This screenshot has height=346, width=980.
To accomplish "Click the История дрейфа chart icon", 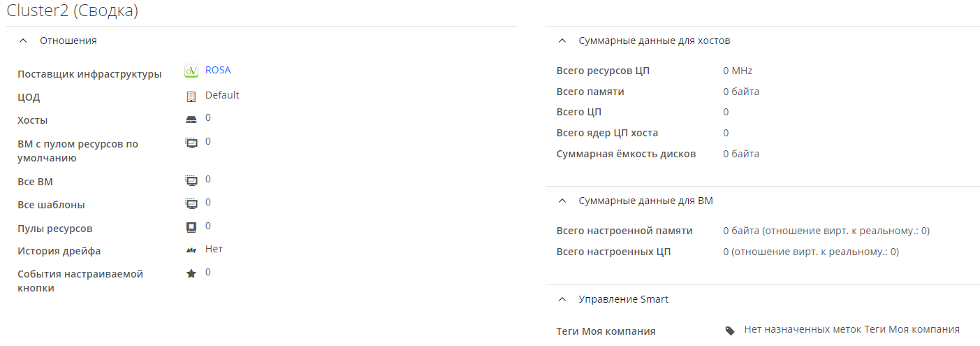I will 191,250.
